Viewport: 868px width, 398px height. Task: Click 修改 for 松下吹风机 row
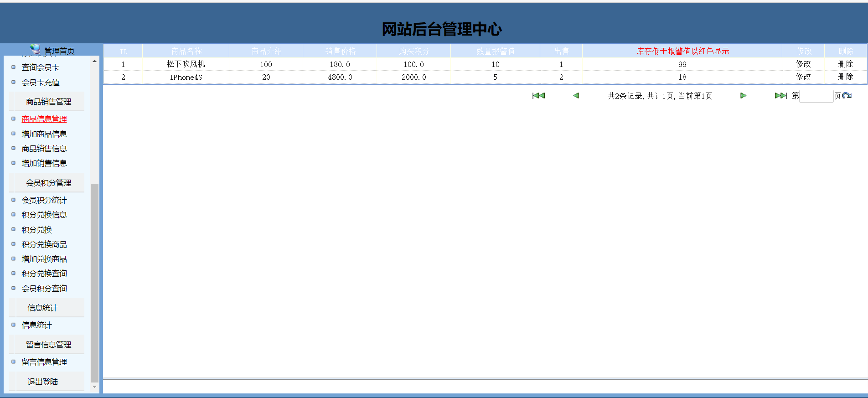803,64
